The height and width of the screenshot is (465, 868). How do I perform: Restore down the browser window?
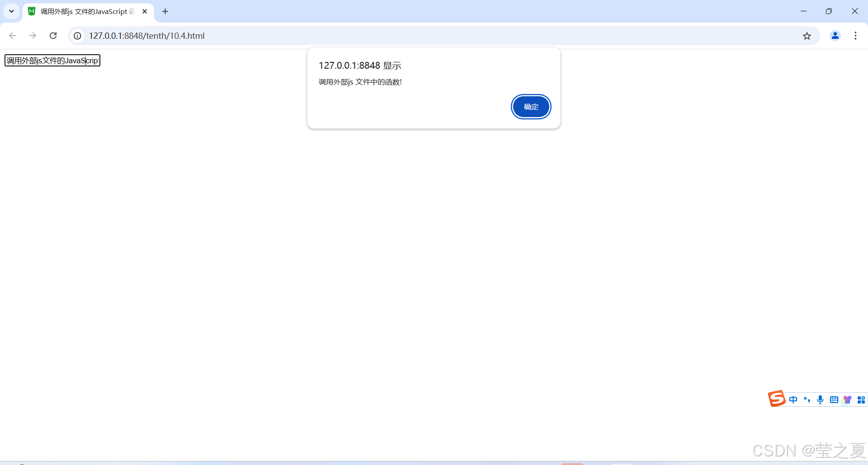pyautogui.click(x=829, y=11)
